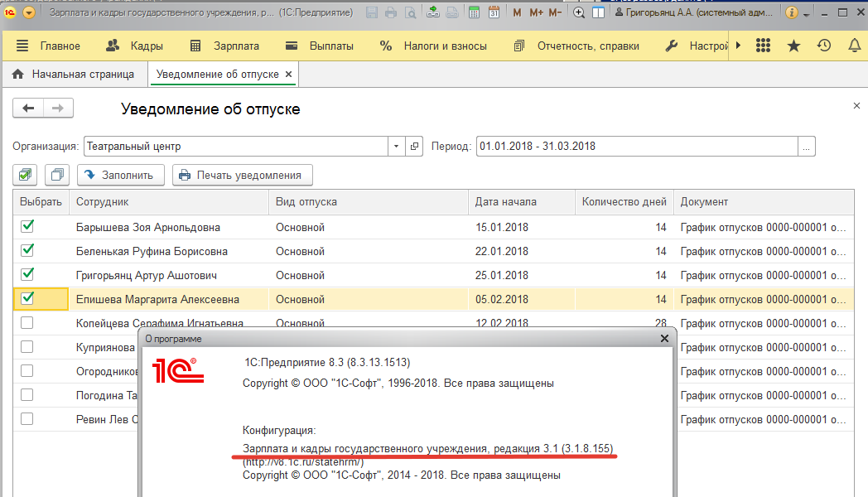Open the Calendar icon

pos(494,12)
